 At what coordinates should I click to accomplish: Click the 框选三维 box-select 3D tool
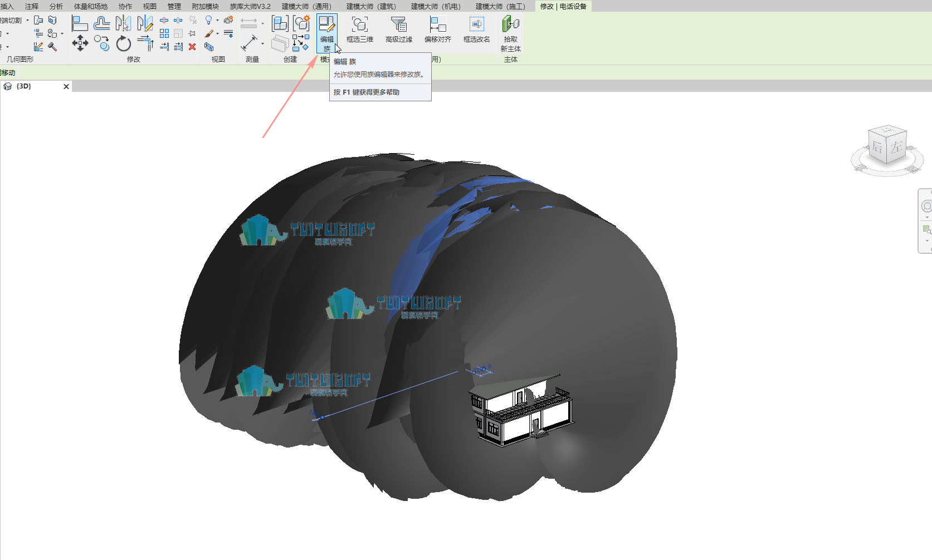point(360,30)
